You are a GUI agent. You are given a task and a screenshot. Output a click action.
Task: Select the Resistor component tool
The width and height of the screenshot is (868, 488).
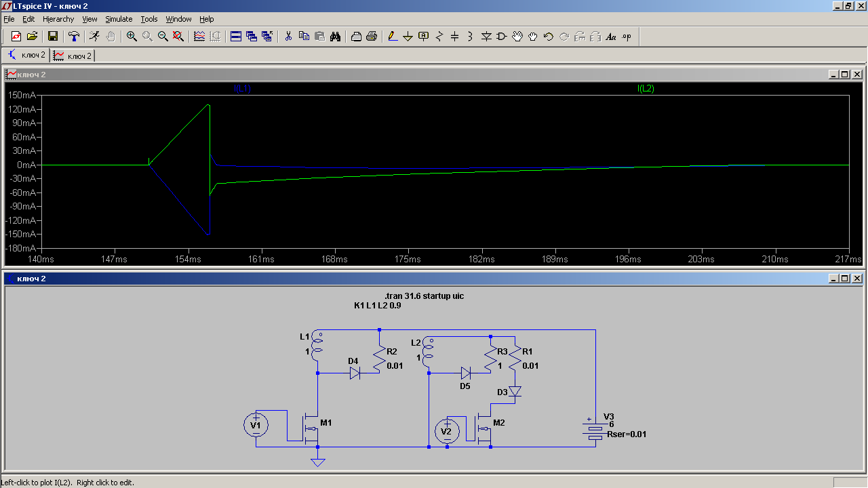point(439,37)
